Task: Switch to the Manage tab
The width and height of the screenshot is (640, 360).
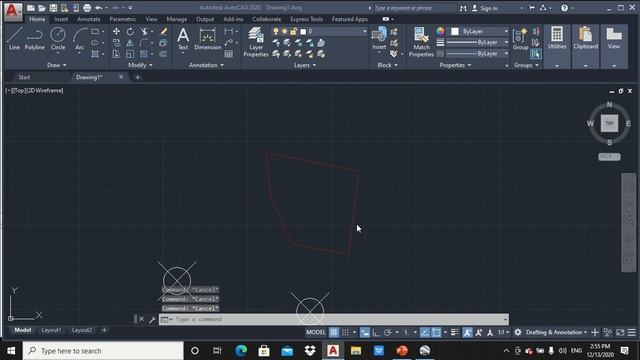Action: [x=176, y=19]
